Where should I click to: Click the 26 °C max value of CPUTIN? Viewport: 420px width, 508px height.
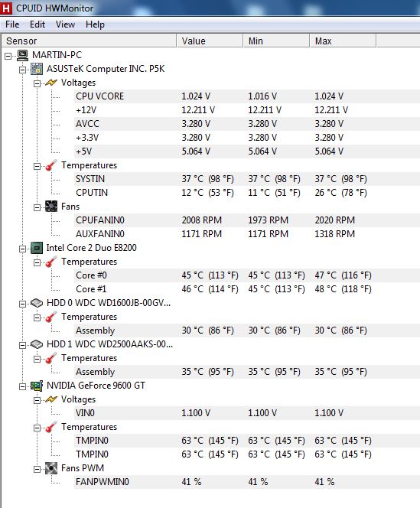340,193
